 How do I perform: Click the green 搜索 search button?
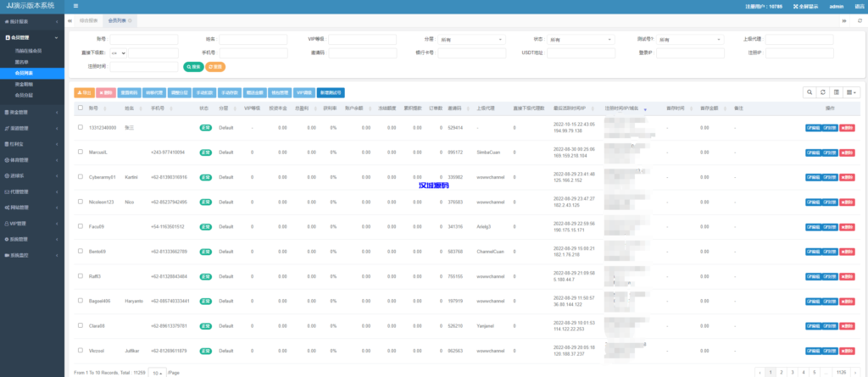click(192, 66)
